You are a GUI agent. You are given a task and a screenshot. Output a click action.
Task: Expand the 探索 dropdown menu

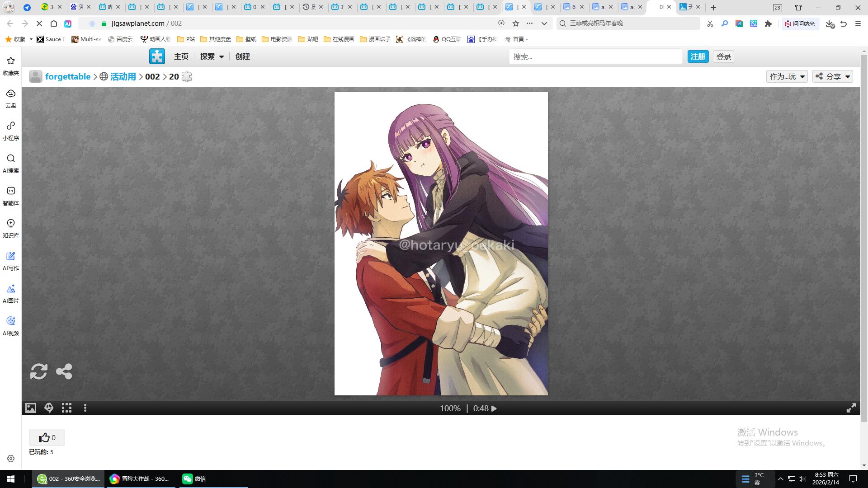tap(212, 56)
